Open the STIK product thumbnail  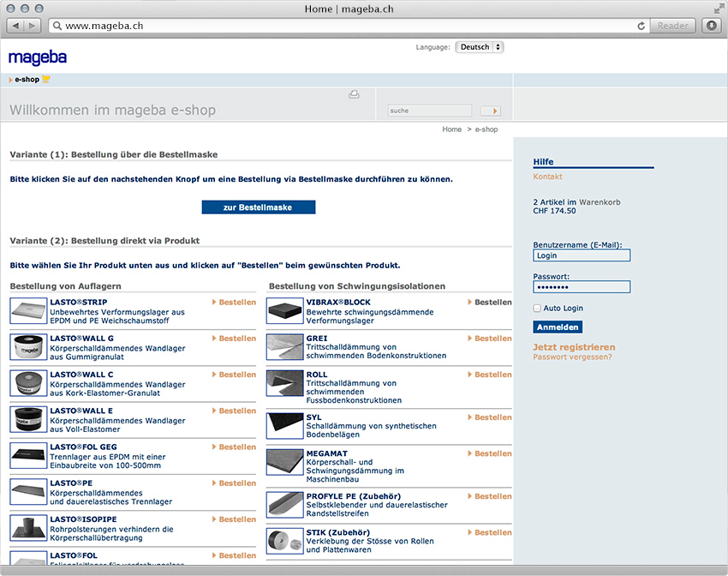click(284, 541)
